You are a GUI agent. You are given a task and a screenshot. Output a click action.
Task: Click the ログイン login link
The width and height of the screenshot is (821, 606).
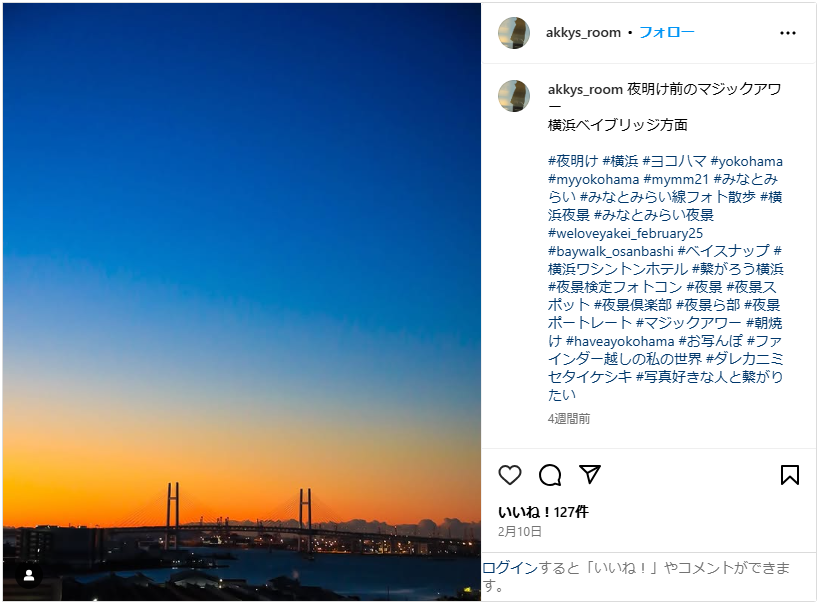point(510,568)
